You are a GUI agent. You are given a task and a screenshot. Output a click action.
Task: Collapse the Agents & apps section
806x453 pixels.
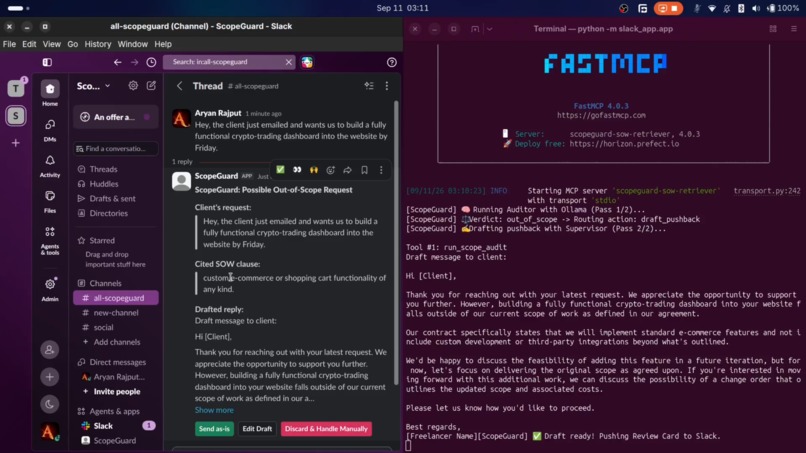point(114,411)
